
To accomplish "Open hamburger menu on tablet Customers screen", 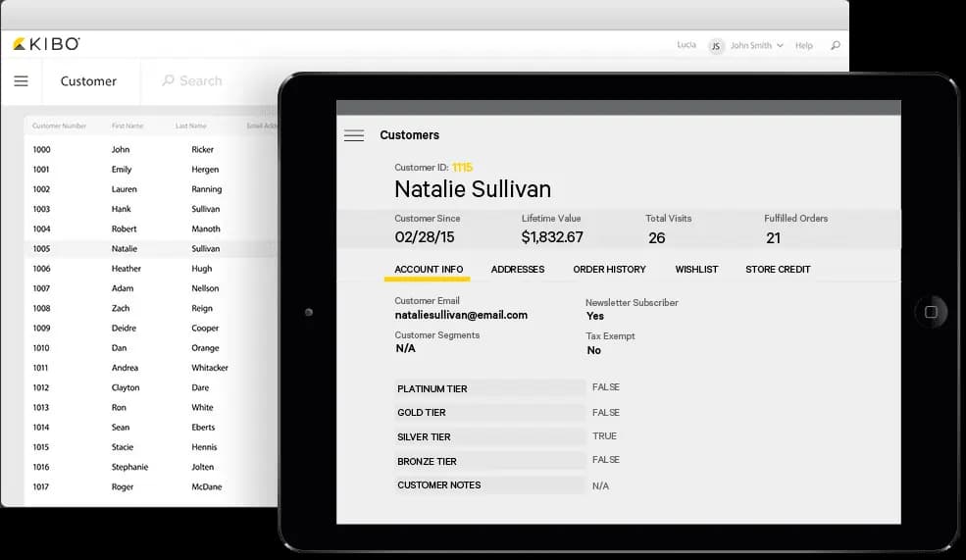I will click(x=354, y=135).
